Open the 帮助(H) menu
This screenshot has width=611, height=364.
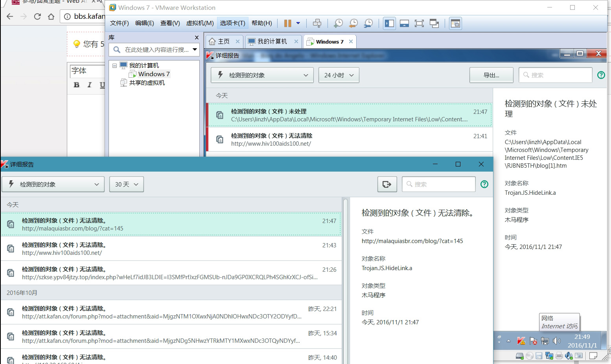point(261,23)
